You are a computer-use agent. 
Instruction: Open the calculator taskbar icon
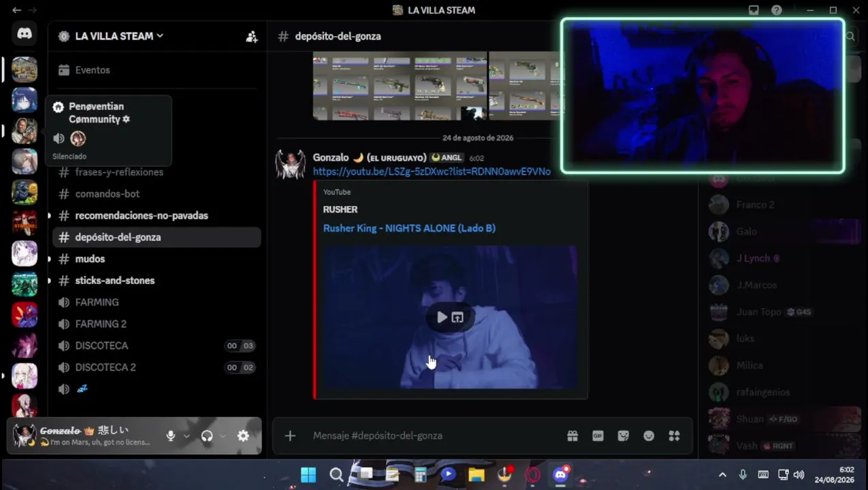click(420, 474)
